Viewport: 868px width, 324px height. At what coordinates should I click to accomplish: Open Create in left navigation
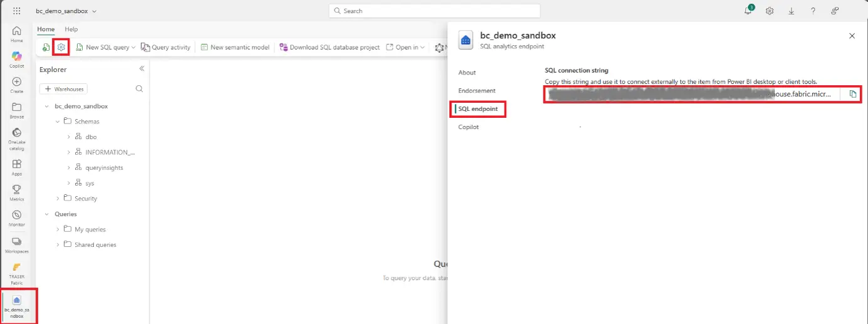click(17, 85)
